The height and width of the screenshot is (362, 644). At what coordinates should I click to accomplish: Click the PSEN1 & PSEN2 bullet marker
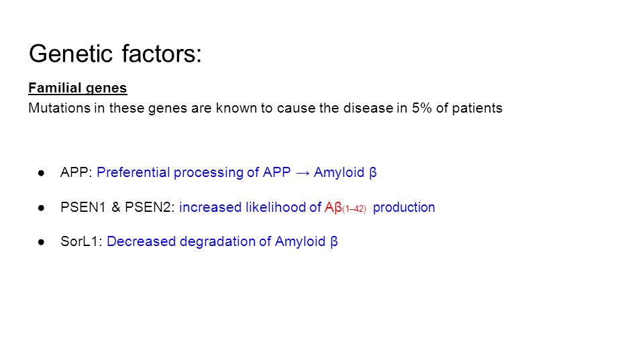pyautogui.click(x=41, y=208)
